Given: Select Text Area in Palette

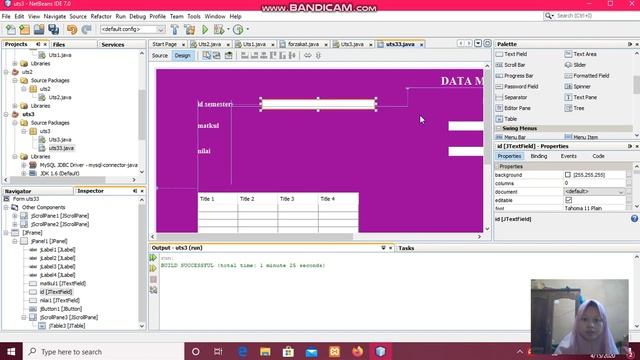Looking at the screenshot, I should click(581, 54).
